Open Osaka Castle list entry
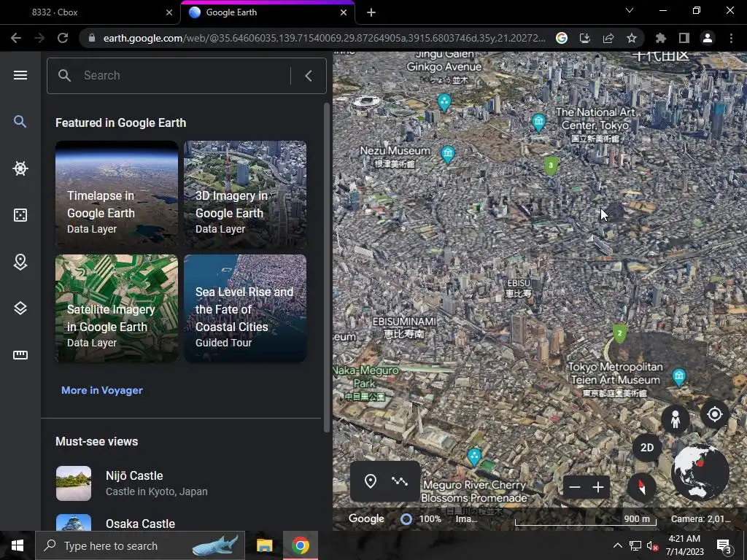 click(181, 523)
